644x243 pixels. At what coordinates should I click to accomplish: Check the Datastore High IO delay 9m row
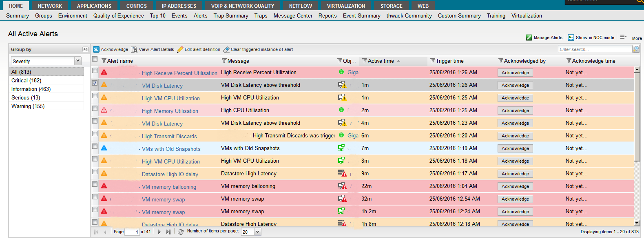[x=95, y=172]
